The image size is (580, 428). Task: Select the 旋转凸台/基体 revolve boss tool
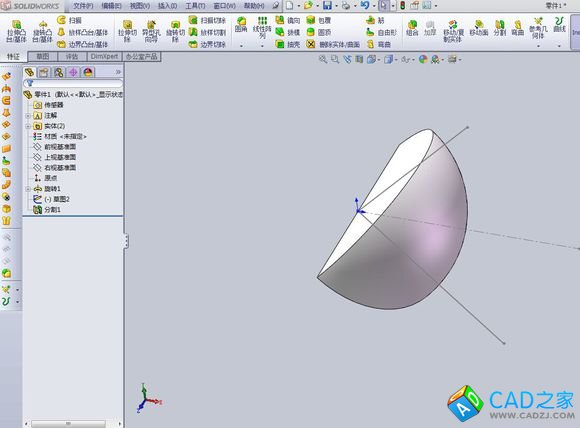click(42, 32)
